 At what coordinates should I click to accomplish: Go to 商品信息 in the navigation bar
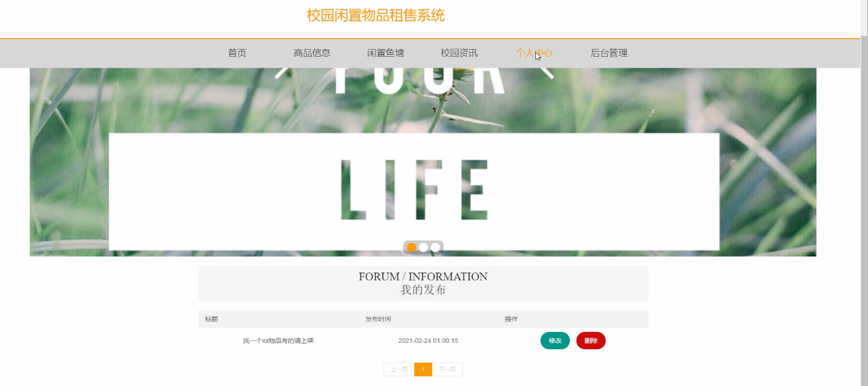pos(312,53)
